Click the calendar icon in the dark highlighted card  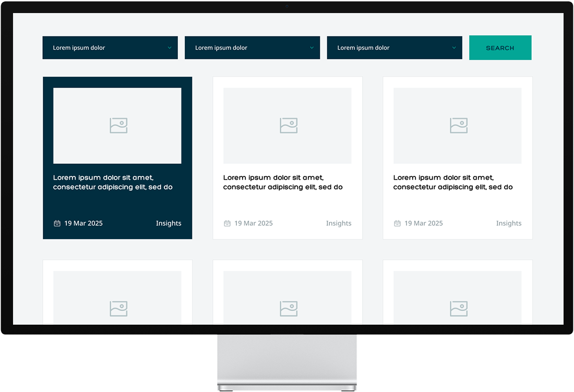coord(57,223)
